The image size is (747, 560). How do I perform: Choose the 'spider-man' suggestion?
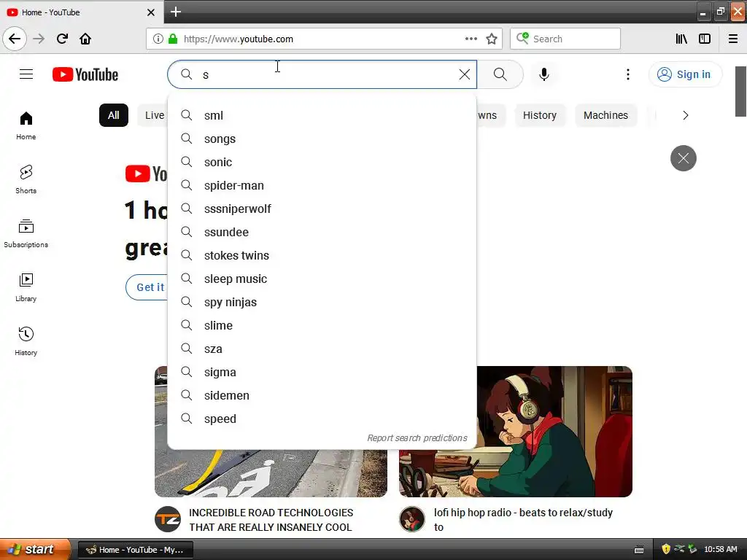322,185
